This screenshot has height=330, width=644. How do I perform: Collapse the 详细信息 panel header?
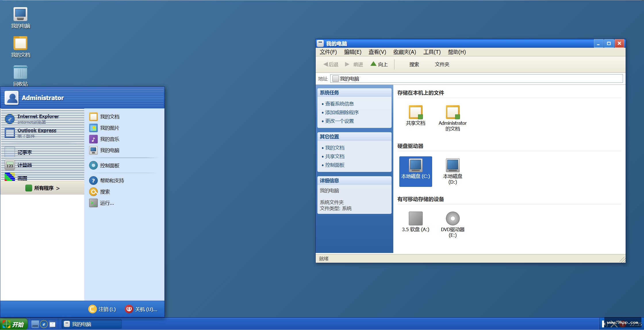354,181
